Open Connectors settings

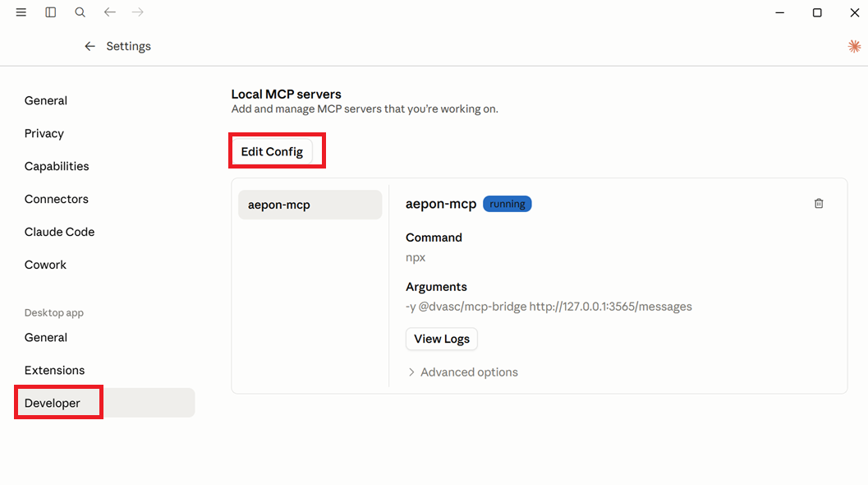point(57,199)
